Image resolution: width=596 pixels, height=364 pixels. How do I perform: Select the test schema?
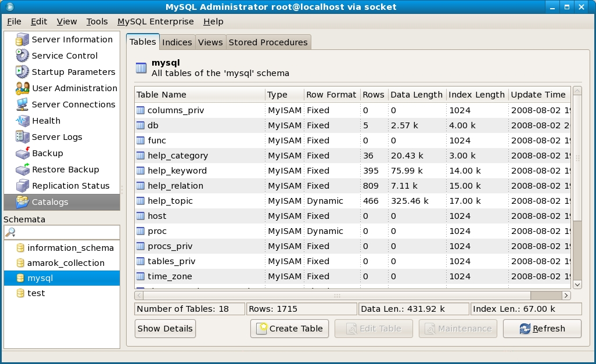(35, 293)
